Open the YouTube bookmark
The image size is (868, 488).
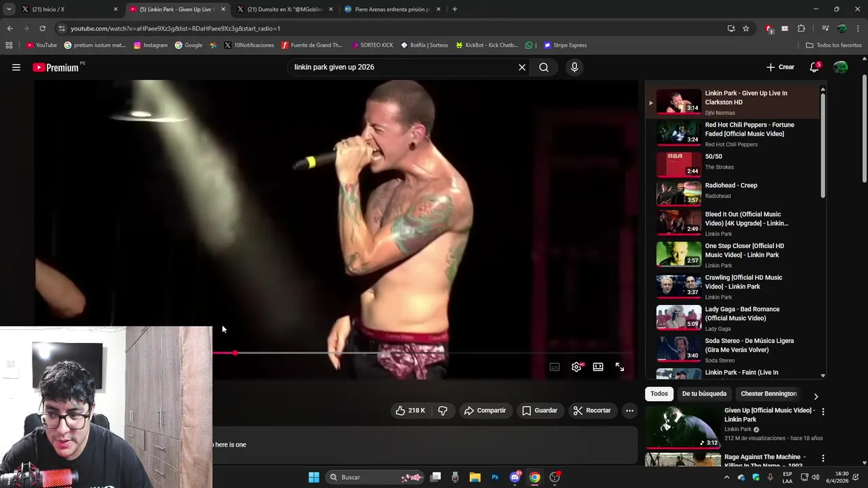pos(41,45)
